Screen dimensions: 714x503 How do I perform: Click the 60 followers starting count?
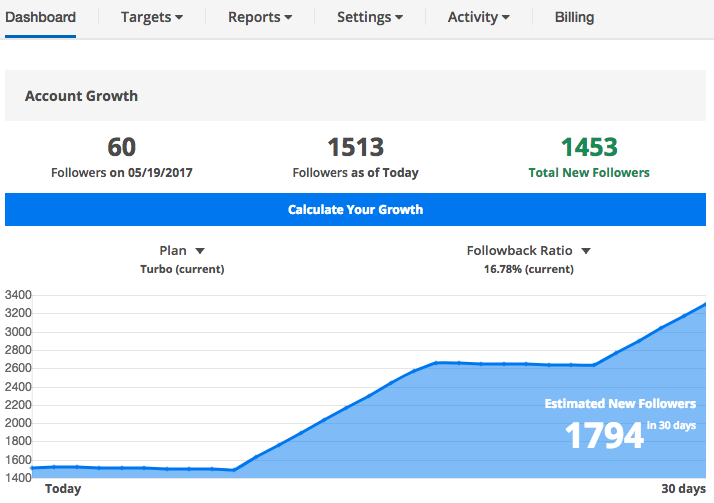pos(121,148)
